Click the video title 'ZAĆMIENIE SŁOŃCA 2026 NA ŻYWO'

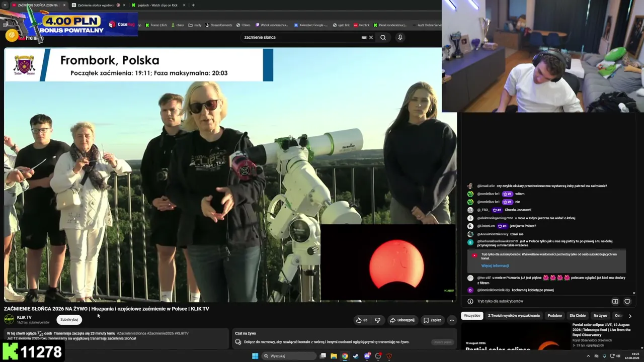coord(107,309)
